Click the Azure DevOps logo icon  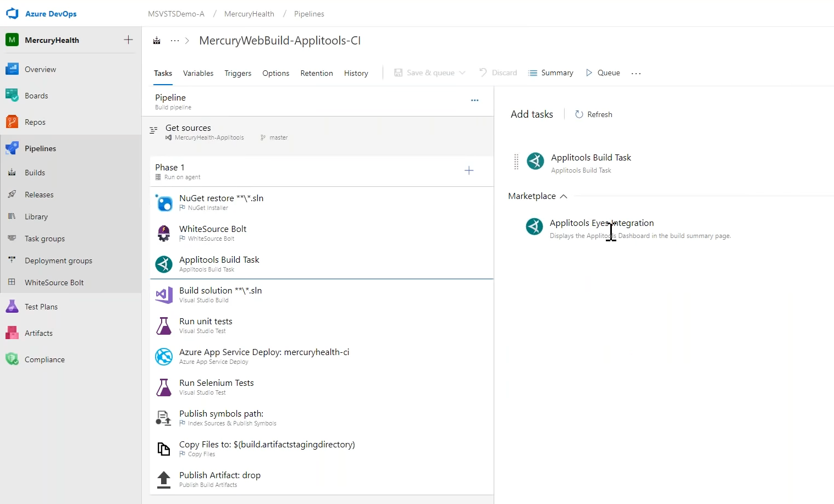tap(12, 14)
